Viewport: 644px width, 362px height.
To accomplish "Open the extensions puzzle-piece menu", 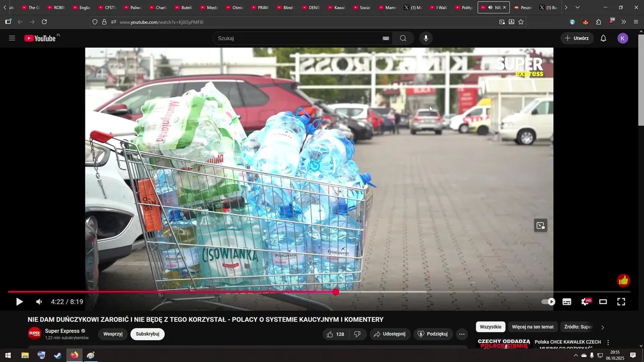I will pyautogui.click(x=599, y=22).
